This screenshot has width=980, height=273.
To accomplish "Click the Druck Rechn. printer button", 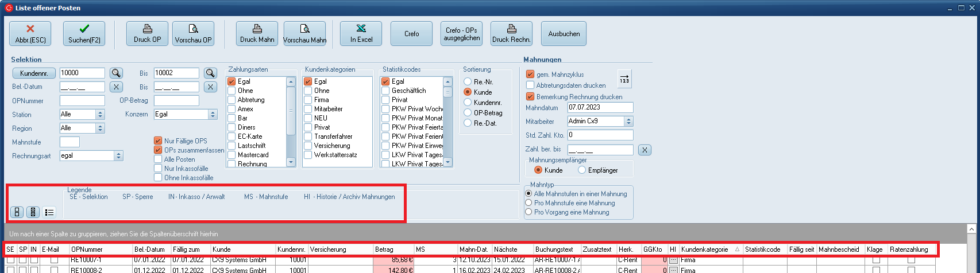I will tap(511, 34).
